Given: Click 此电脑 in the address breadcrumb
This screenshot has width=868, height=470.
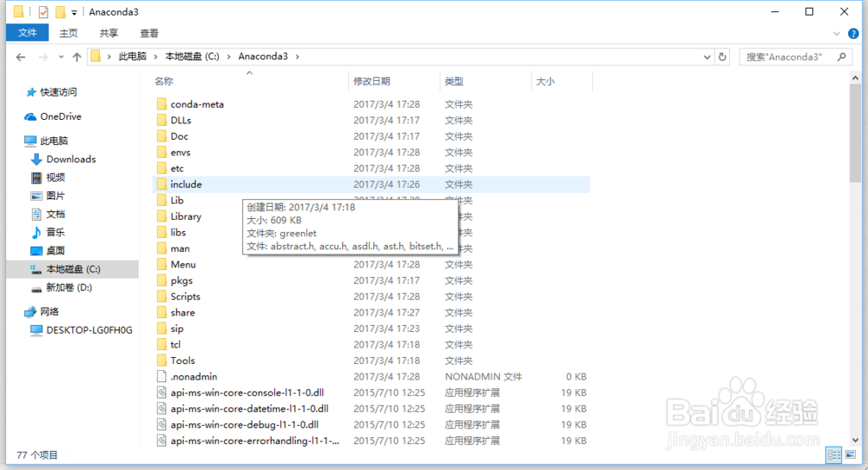Looking at the screenshot, I should coord(132,56).
